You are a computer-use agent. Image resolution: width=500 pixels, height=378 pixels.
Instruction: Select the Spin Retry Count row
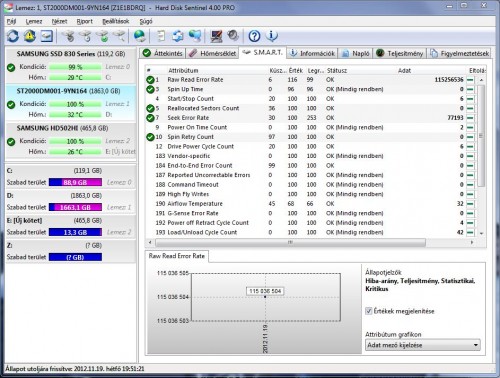pyautogui.click(x=310, y=137)
